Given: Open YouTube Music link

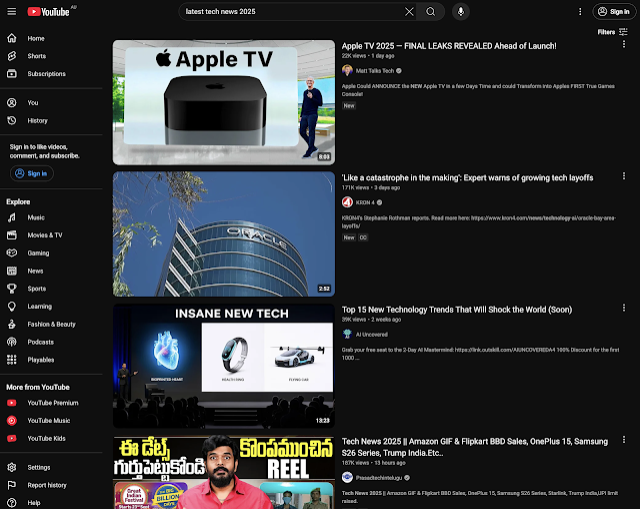Looking at the screenshot, I should (x=48, y=420).
